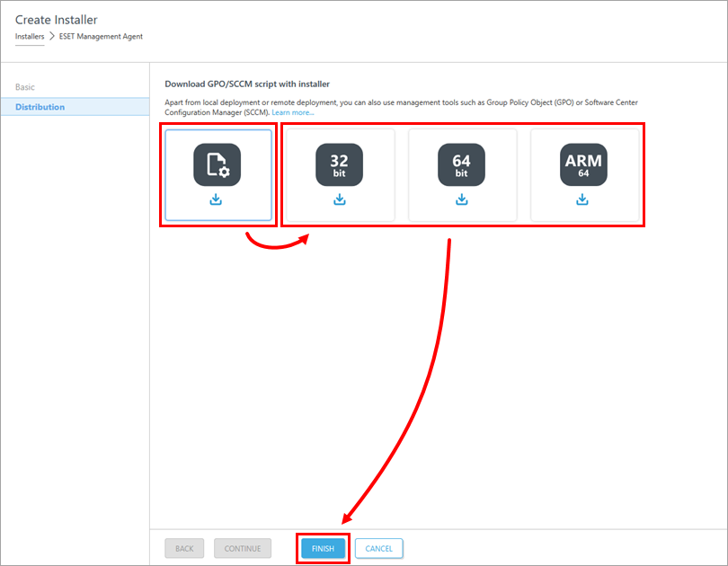This screenshot has width=728, height=566.
Task: Click the Continue button
Action: pos(242,548)
